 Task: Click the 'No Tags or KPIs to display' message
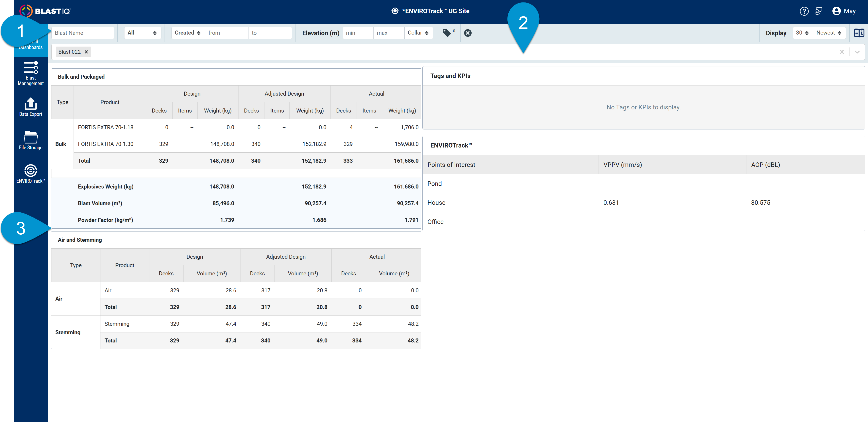pos(643,107)
